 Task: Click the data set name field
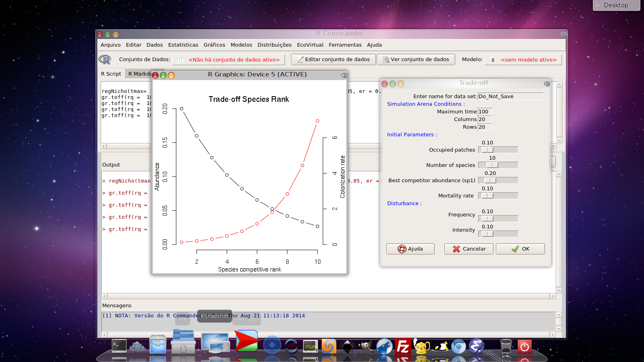click(510, 97)
